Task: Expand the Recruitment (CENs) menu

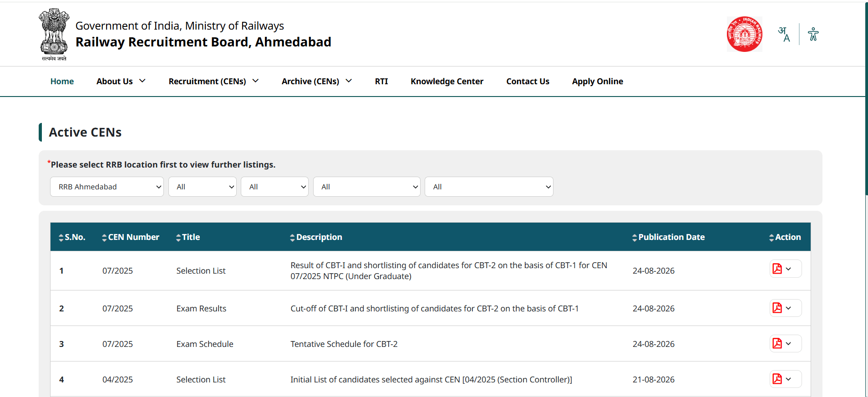Action: pyautogui.click(x=213, y=81)
